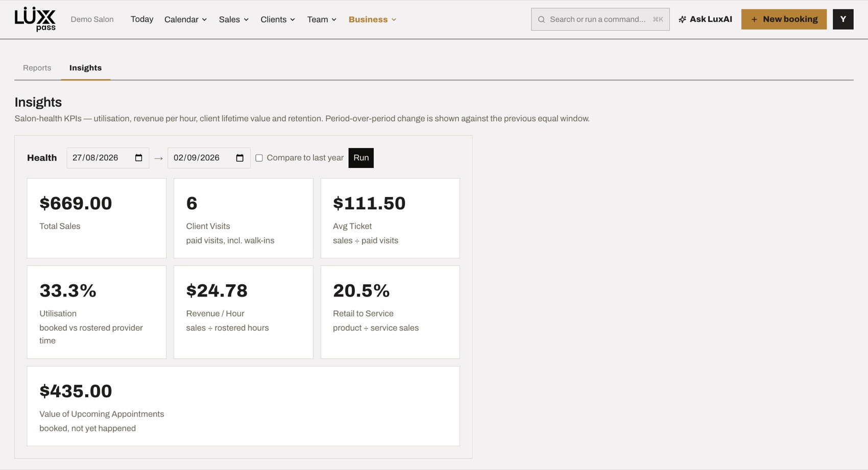
Task: Click the $669.00 Total Sales value
Action: tap(76, 203)
